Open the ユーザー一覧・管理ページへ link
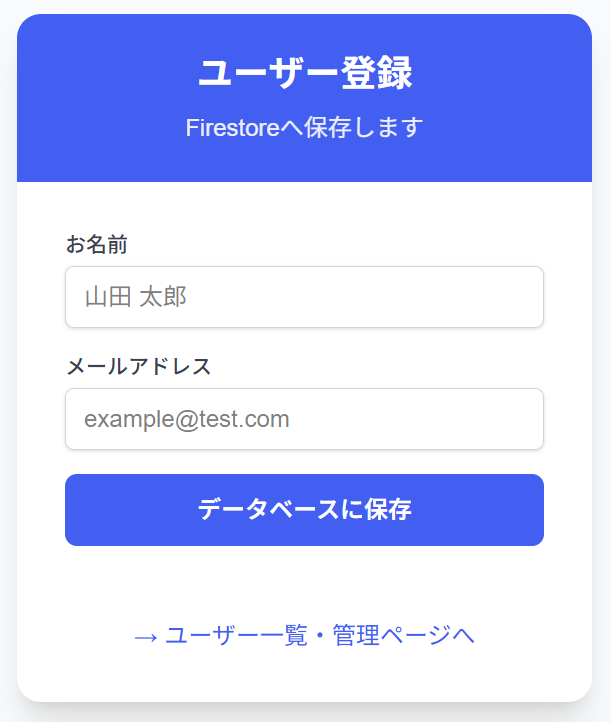This screenshot has height=722, width=611. click(304, 636)
